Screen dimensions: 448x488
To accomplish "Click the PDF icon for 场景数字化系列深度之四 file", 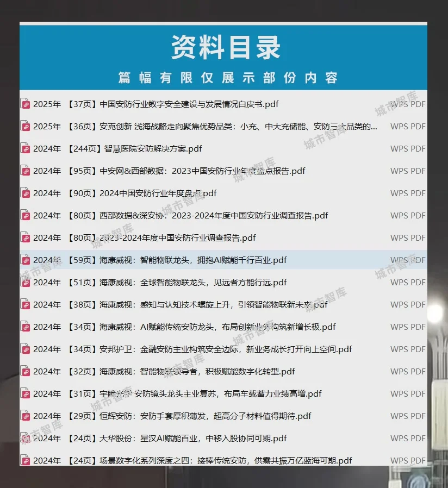I will (25, 460).
